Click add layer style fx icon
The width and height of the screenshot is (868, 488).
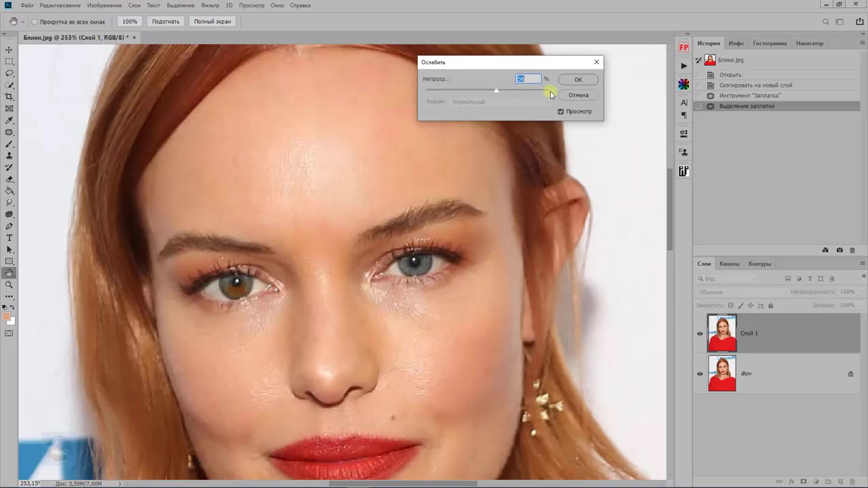[791, 481]
